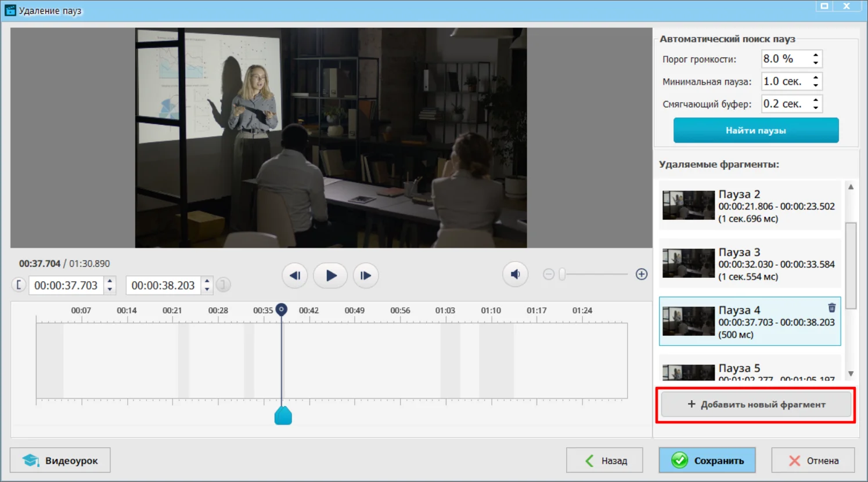868x482 pixels.
Task: Open the Видеоурок tutorial
Action: pos(60,461)
